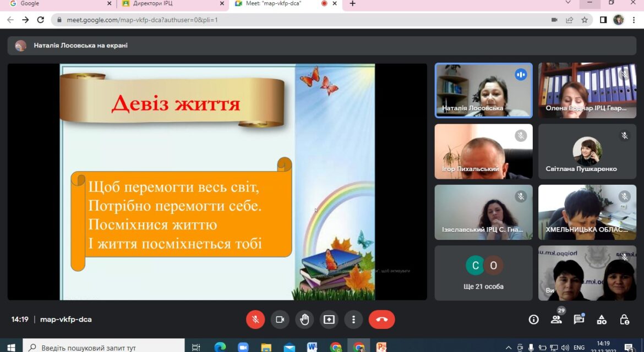Raise hand in the meeting
This screenshot has height=352, width=644.
[304, 320]
